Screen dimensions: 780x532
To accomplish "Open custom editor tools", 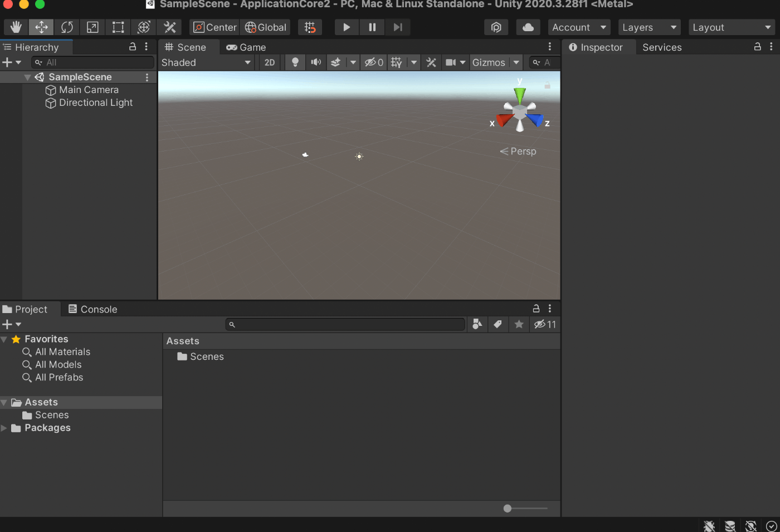I will (x=169, y=27).
